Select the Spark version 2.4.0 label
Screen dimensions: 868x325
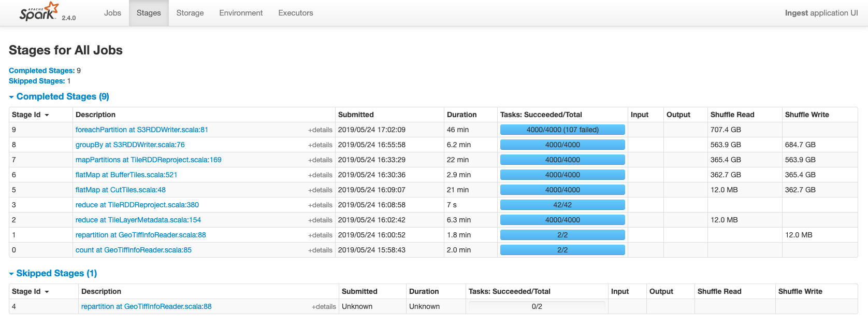pyautogui.click(x=69, y=18)
